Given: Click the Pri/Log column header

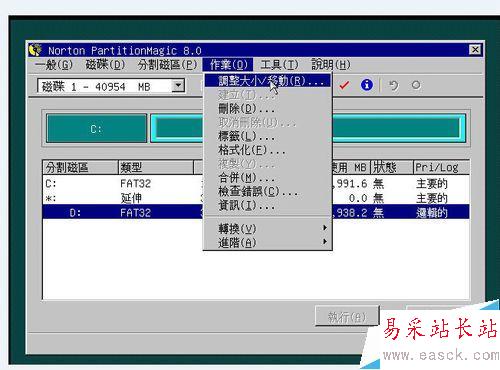Looking at the screenshot, I should click(441, 167).
